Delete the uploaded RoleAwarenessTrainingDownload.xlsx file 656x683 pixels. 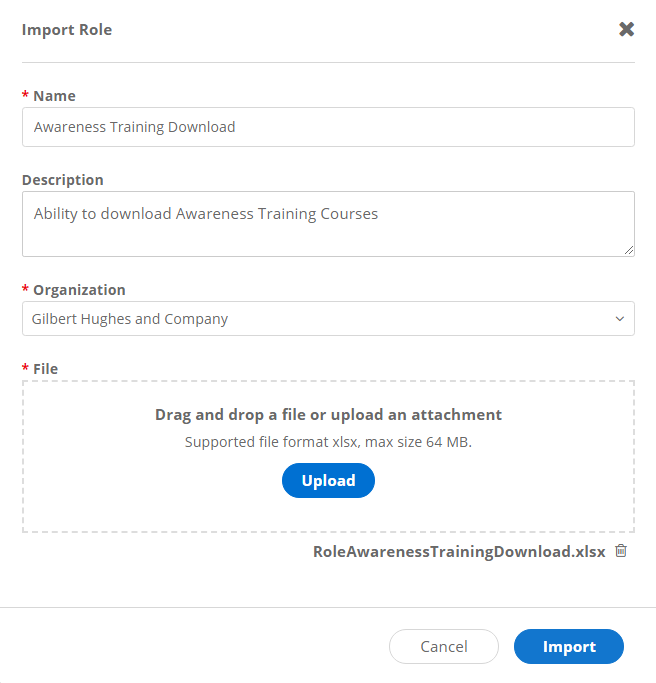pos(621,551)
